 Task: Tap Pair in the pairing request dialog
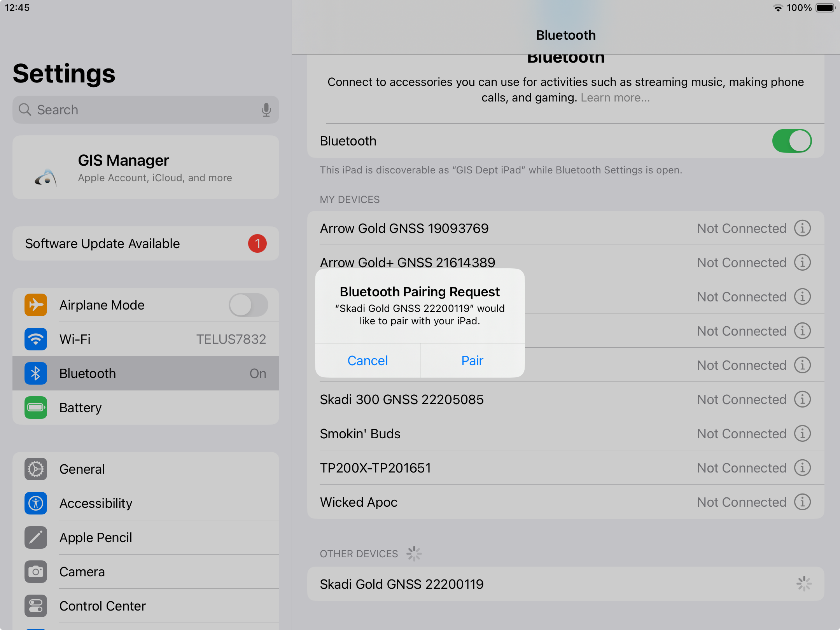click(x=472, y=360)
